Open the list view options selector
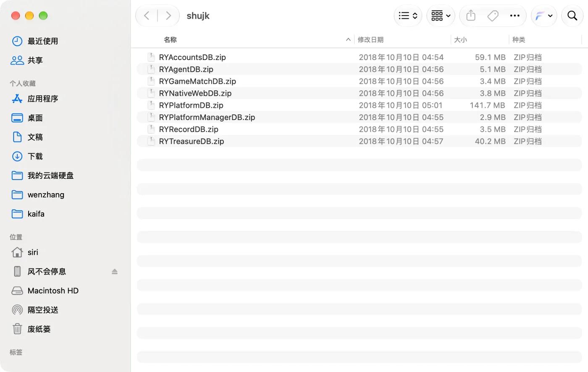Screen dimensions: 588x372 408,16
